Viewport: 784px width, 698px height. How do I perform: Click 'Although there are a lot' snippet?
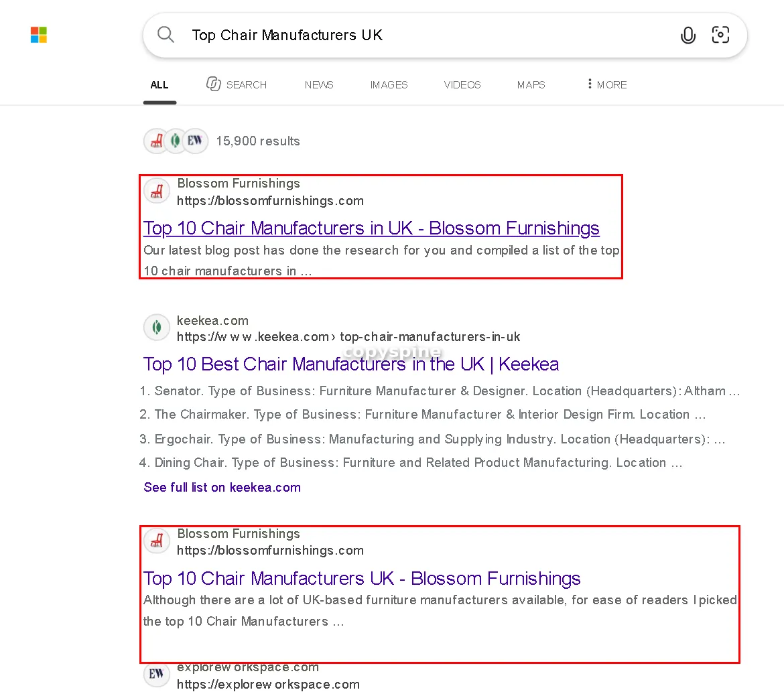pyautogui.click(x=440, y=610)
